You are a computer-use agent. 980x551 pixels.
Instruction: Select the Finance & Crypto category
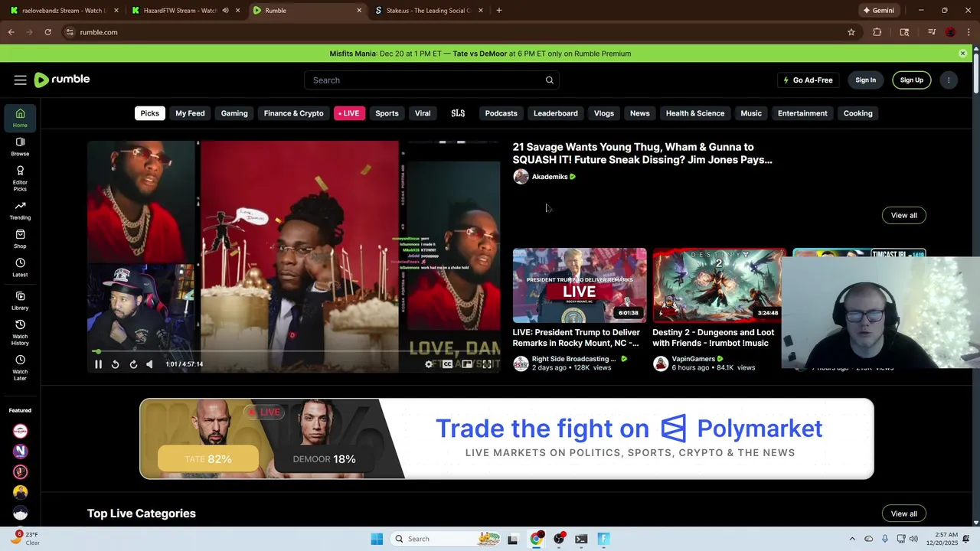pos(294,113)
